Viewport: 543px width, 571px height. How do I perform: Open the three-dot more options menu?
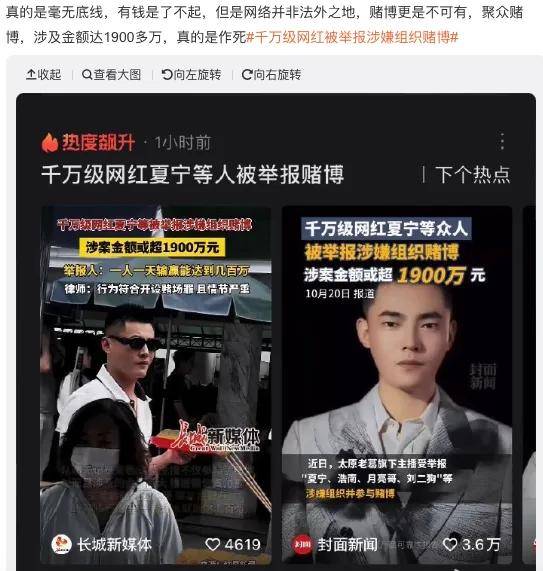(502, 141)
